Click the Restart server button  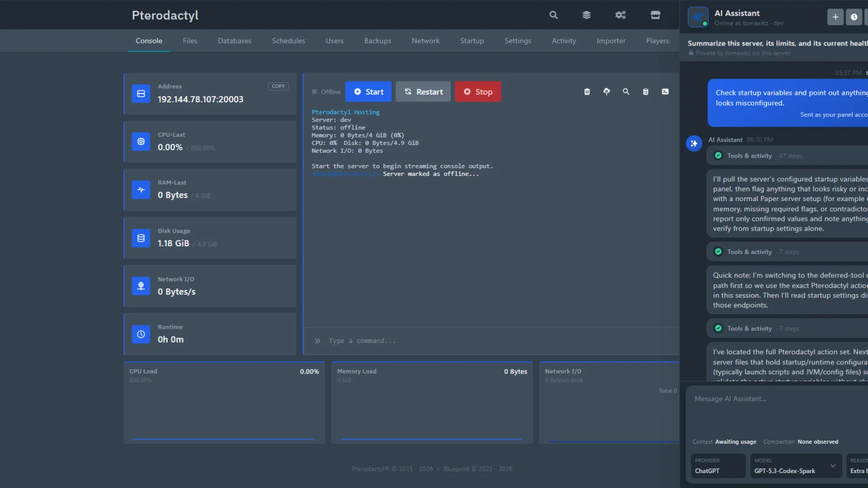click(x=423, y=92)
